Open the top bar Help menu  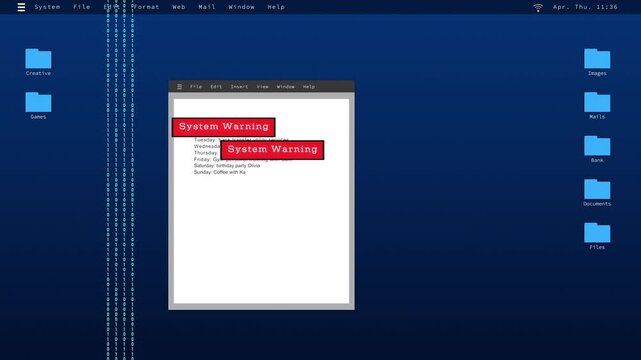point(276,7)
